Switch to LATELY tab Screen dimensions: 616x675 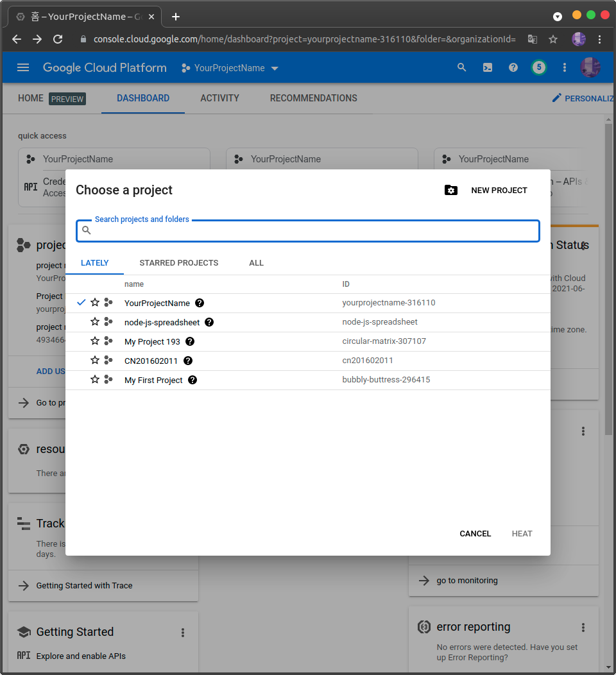coord(95,263)
